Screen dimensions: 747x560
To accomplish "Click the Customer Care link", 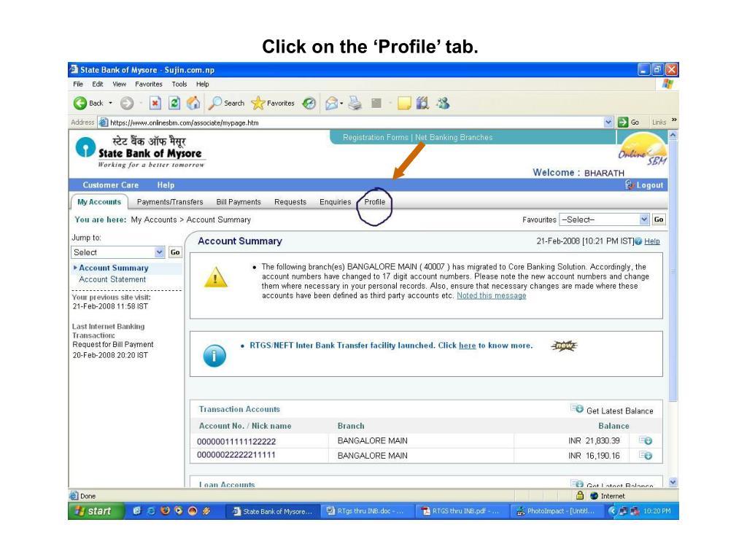I will pyautogui.click(x=111, y=184).
